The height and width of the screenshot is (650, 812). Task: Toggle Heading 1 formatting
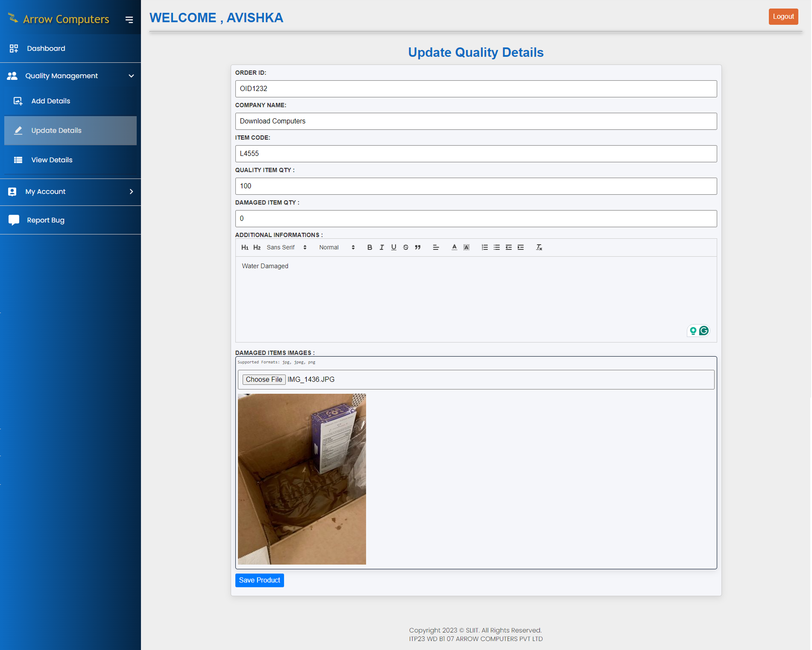point(245,247)
